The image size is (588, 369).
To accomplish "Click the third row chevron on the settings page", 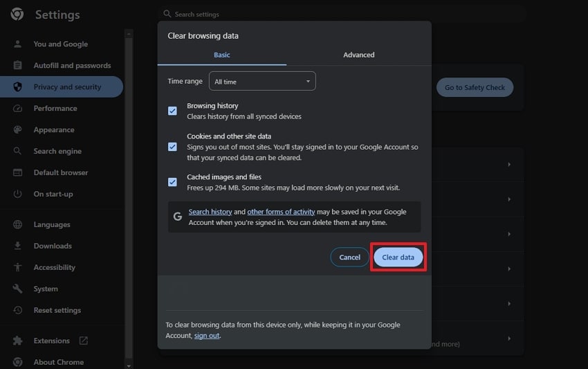I will pos(509,234).
